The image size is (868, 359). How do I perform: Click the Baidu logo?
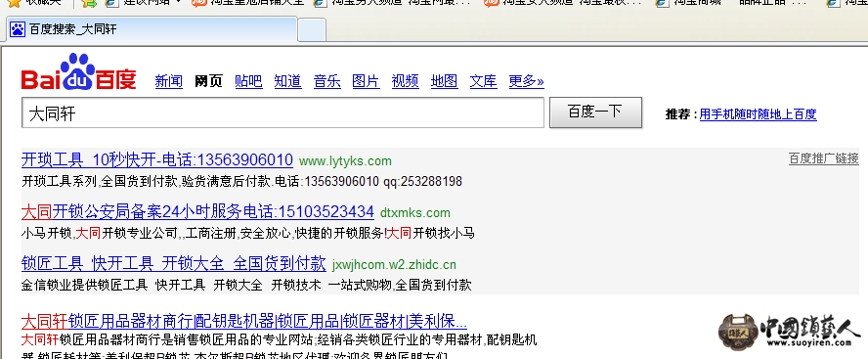[78, 72]
